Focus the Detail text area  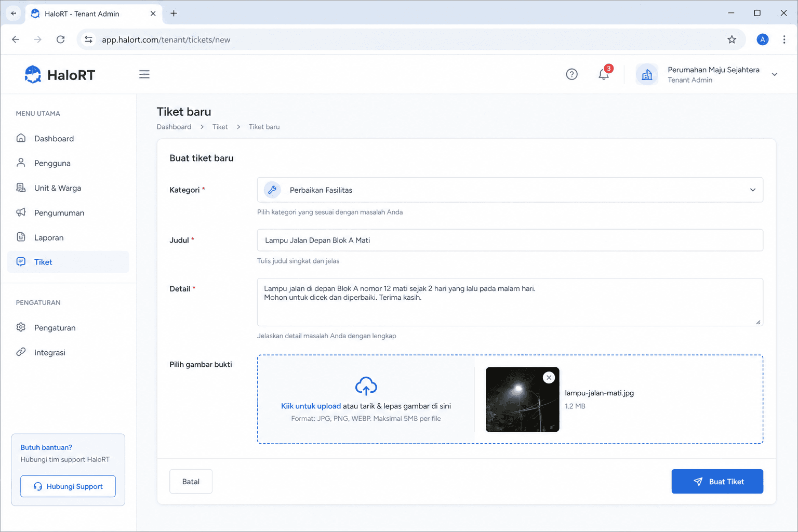[510, 302]
